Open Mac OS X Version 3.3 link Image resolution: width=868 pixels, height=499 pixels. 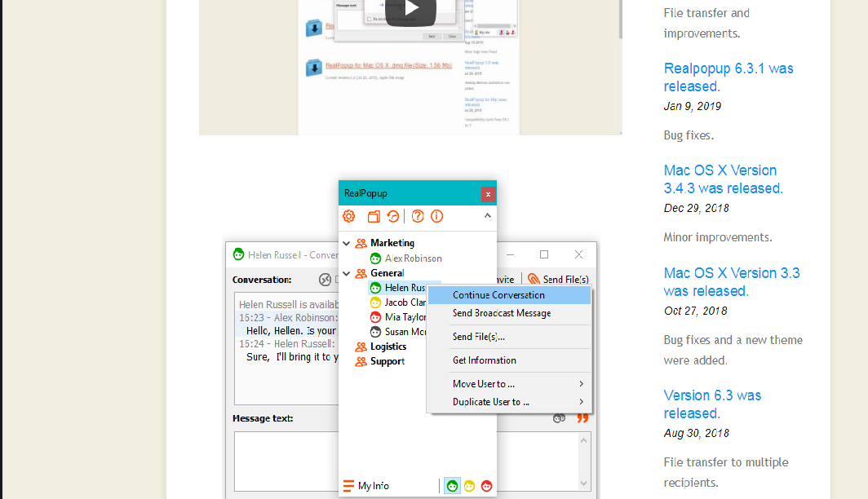point(732,282)
